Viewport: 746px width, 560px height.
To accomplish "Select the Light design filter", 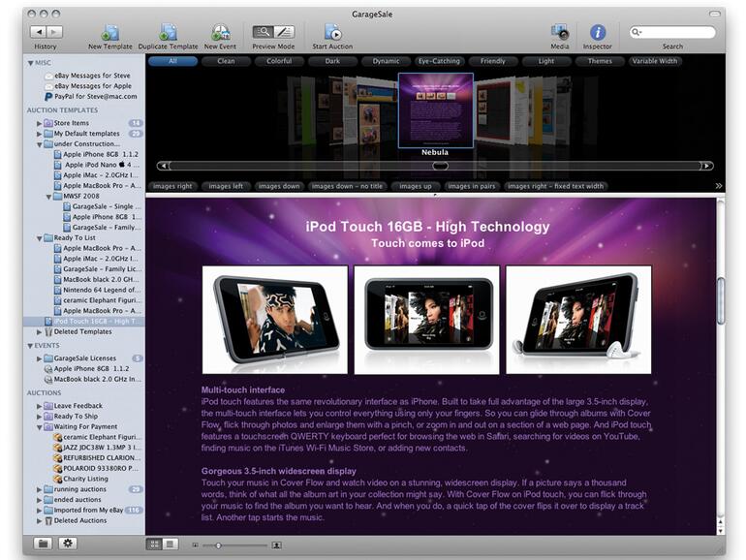I will tap(546, 61).
